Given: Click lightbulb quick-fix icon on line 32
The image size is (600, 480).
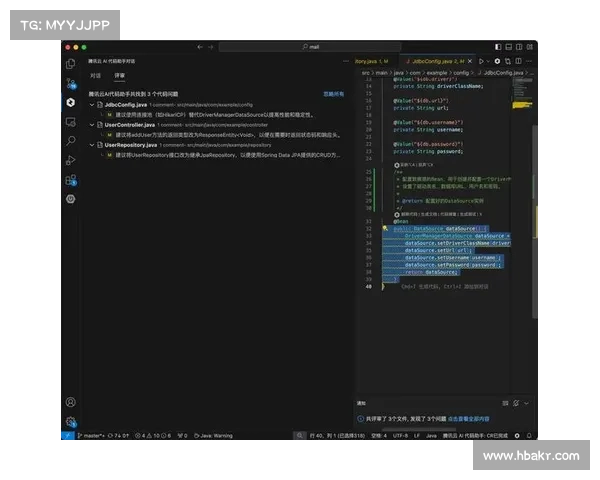Looking at the screenshot, I should 385,229.
